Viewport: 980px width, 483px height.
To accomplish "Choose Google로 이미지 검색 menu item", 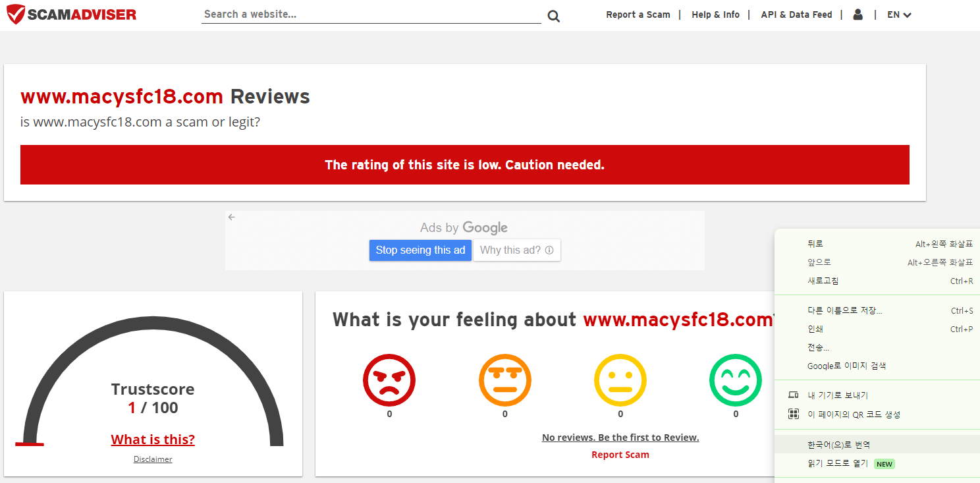I will click(x=877, y=366).
